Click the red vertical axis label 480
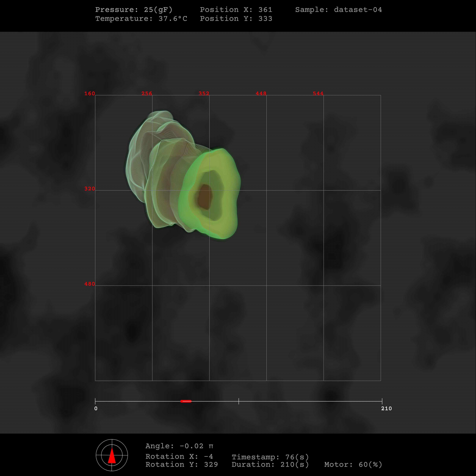The height and width of the screenshot is (476, 476). pyautogui.click(x=89, y=284)
